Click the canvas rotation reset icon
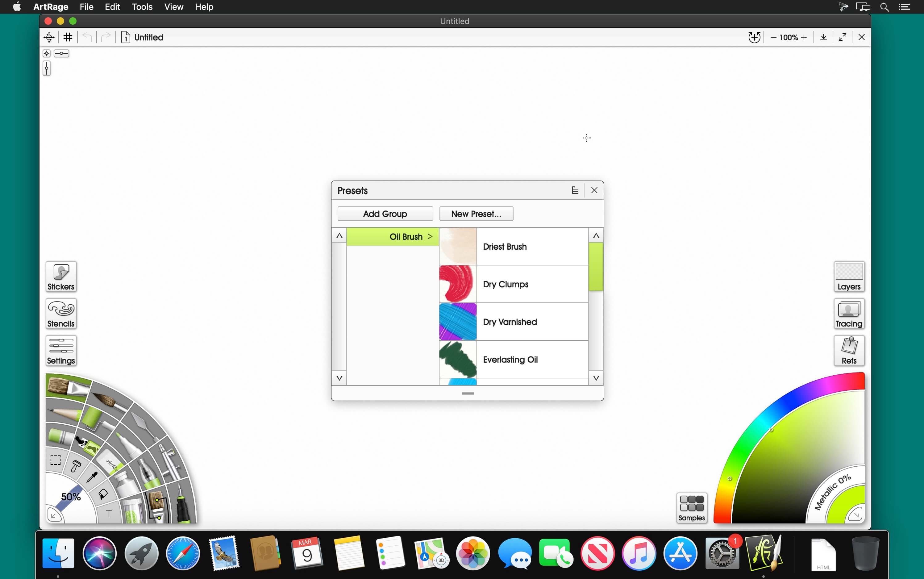The width and height of the screenshot is (924, 579). 754,37
